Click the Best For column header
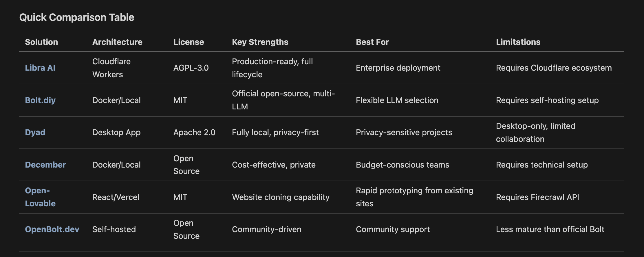 [372, 42]
